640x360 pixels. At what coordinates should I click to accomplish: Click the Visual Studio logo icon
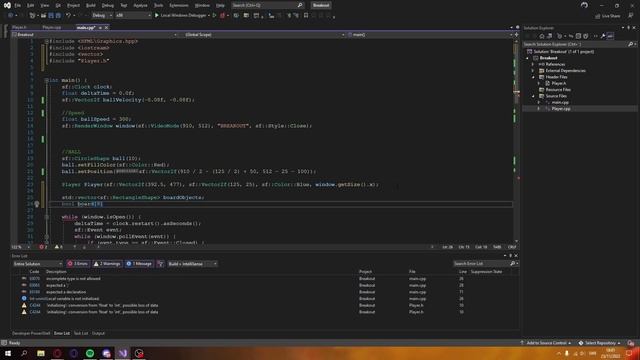(x=7, y=5)
